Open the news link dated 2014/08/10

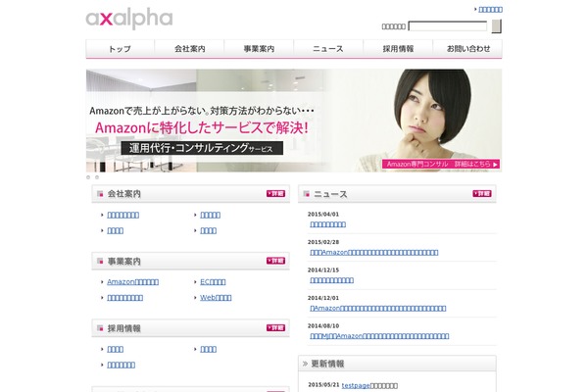(x=379, y=336)
